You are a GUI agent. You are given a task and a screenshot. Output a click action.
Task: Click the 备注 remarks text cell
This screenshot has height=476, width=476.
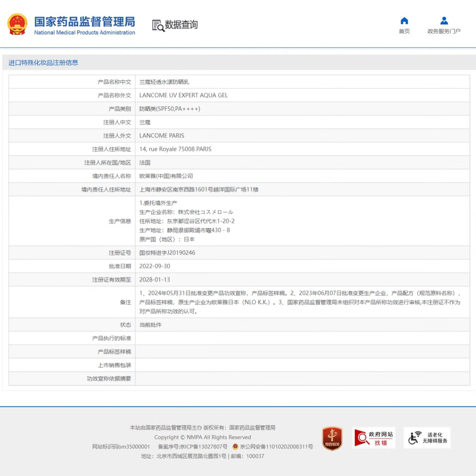point(291,302)
